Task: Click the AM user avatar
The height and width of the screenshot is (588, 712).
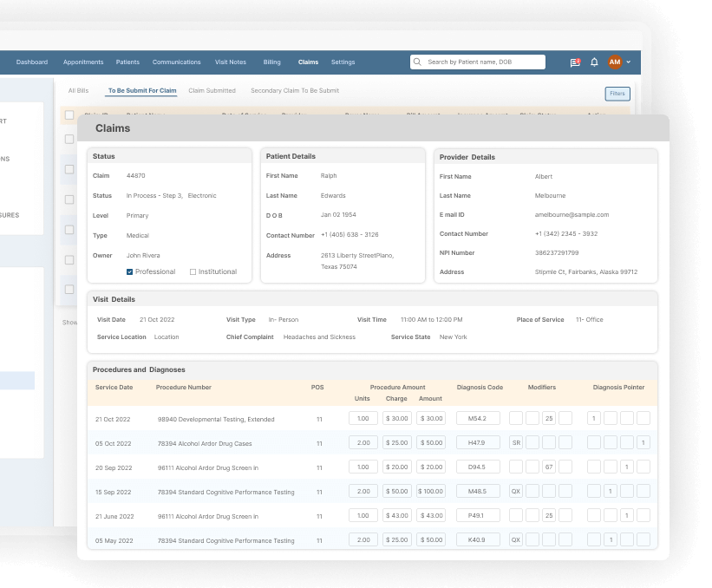Action: click(x=615, y=62)
